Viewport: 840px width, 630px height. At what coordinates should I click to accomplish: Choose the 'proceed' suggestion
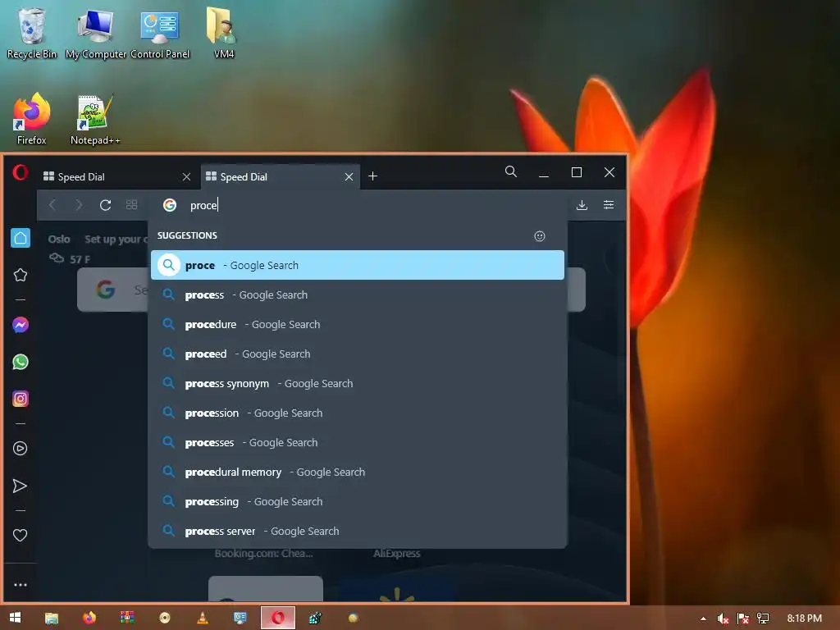pos(358,354)
